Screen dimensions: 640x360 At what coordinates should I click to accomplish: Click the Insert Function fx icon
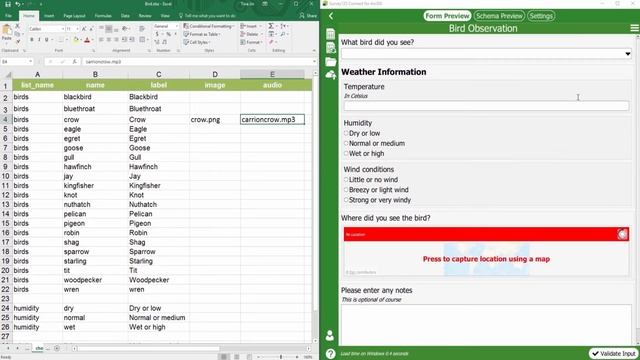tap(74, 62)
